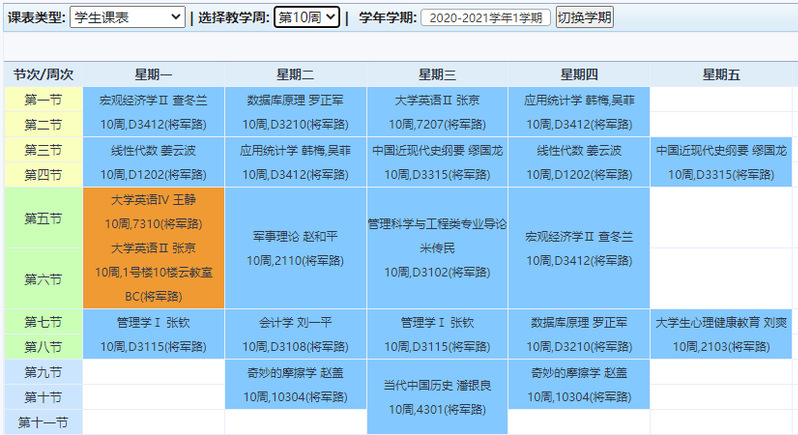Click the 星期三 column header
798x435 pixels.
pos(437,75)
